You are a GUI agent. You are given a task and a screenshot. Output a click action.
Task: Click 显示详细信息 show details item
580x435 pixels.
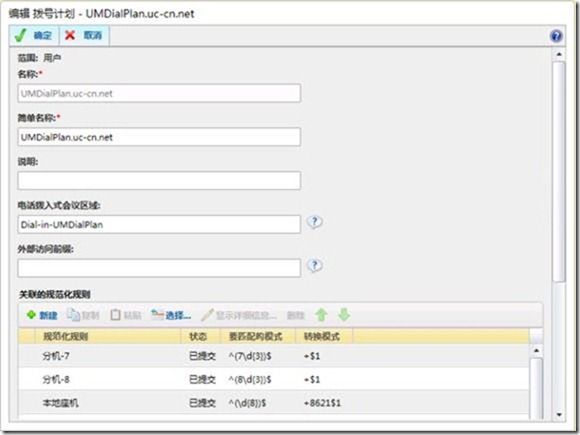(239, 315)
